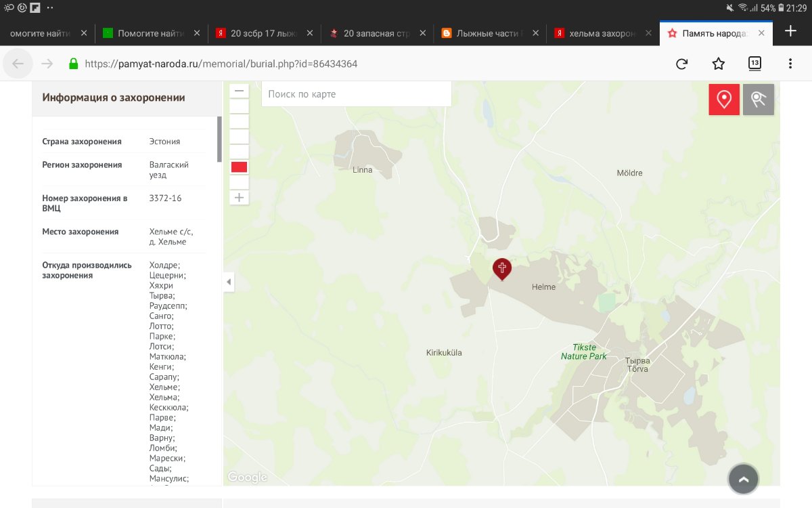812x508 pixels.
Task: Toggle the gray map search marker button
Action: [758, 100]
